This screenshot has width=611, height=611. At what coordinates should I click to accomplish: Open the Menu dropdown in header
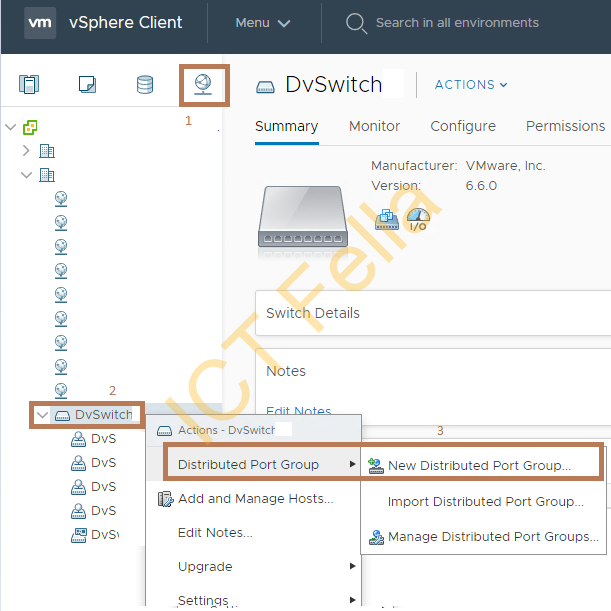tap(262, 23)
